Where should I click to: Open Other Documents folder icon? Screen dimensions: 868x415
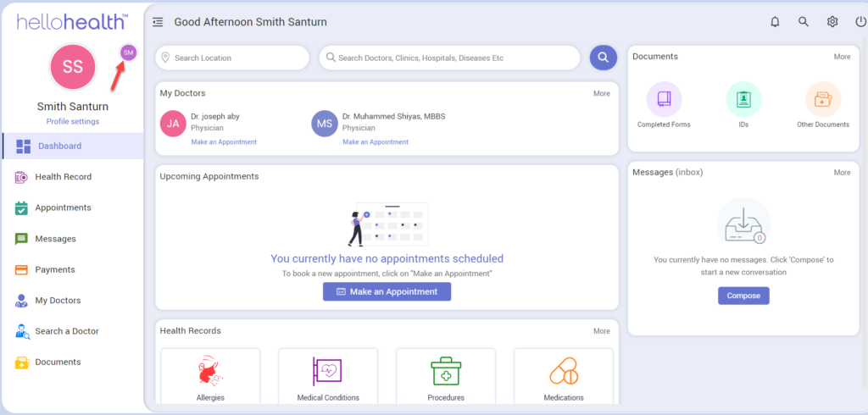click(x=822, y=100)
